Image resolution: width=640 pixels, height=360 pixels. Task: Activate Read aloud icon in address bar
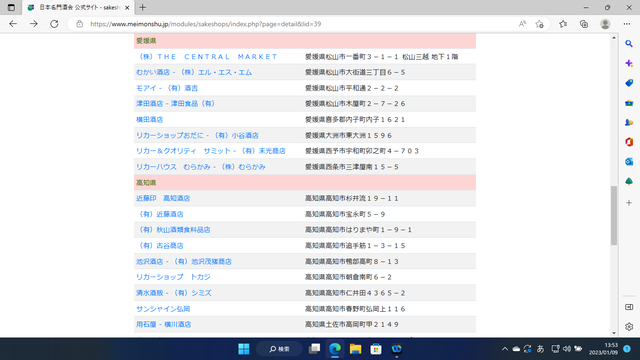click(522, 24)
